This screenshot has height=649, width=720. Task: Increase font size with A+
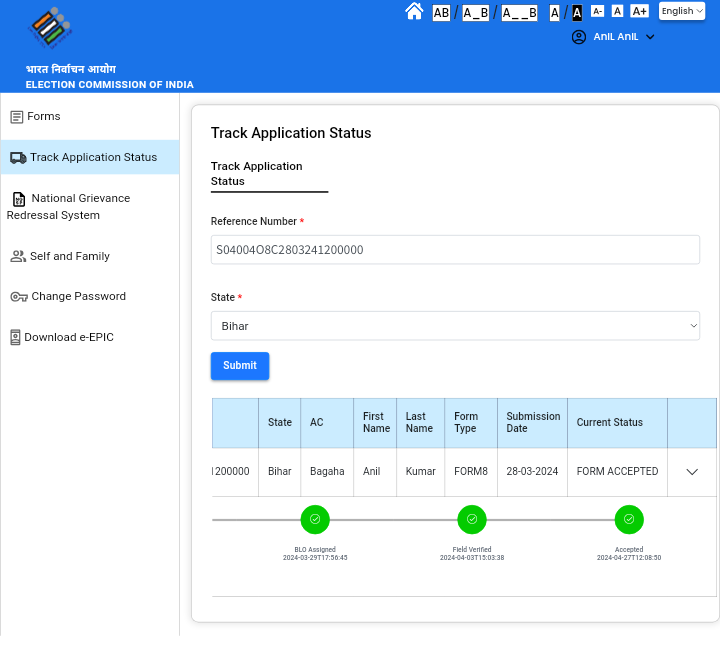point(639,11)
